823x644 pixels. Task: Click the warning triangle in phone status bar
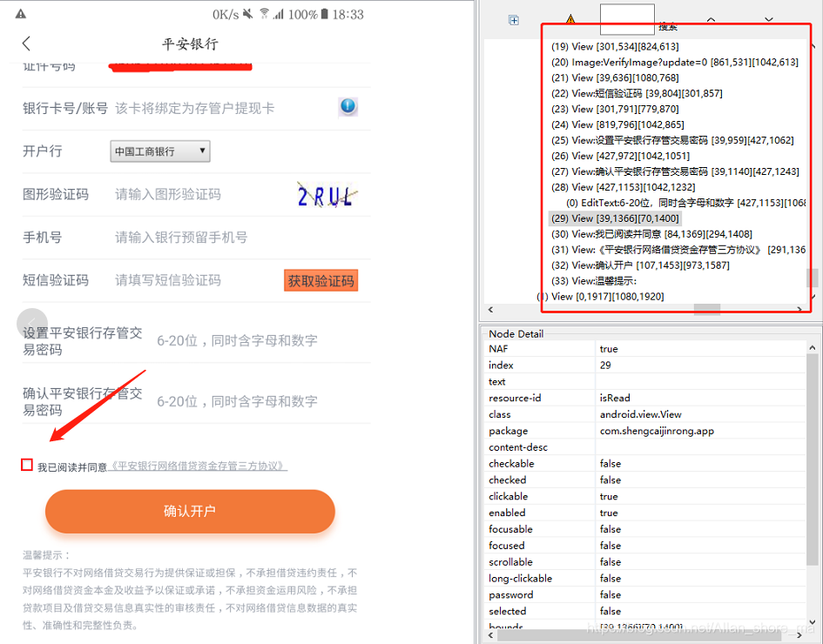tap(21, 14)
